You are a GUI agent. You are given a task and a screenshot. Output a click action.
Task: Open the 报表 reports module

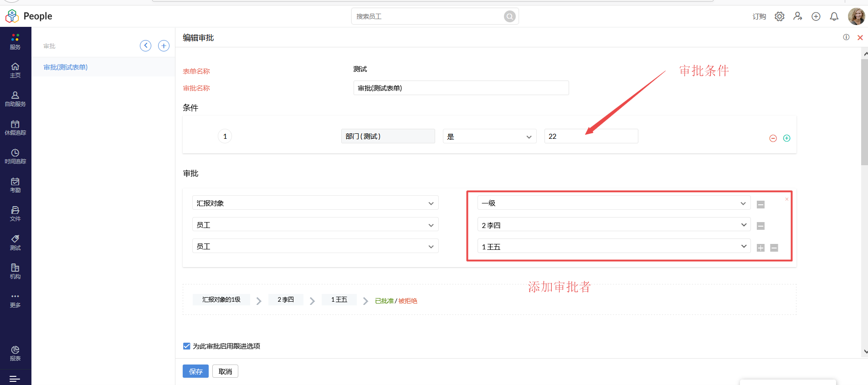point(15,353)
